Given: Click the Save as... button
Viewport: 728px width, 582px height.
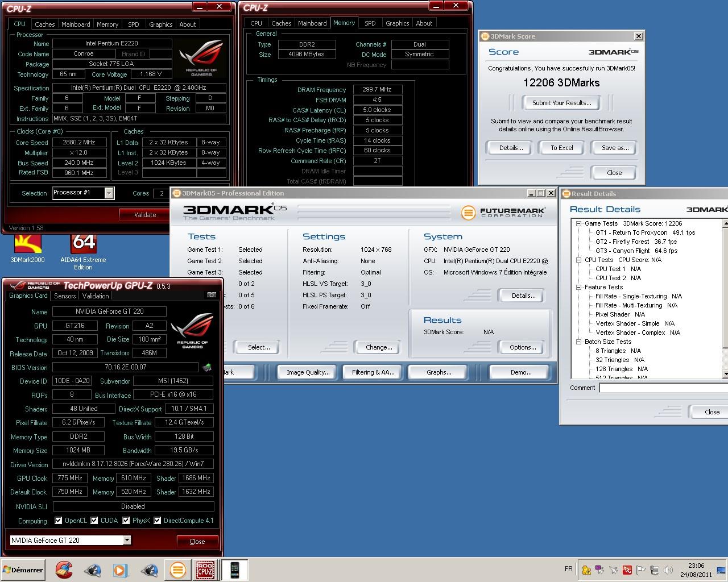Looking at the screenshot, I should [x=615, y=148].
